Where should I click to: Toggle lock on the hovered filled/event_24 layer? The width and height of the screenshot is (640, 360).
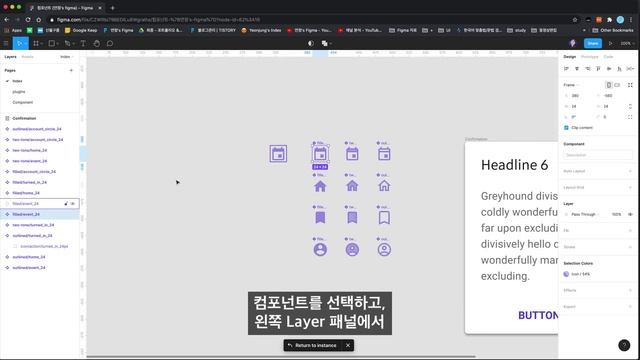tap(66, 203)
